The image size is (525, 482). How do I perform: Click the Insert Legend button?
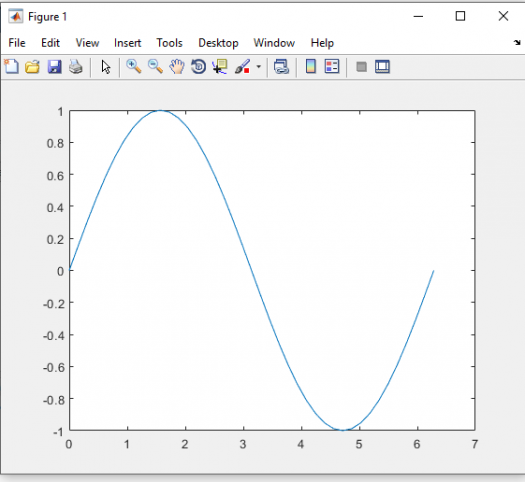tap(332, 66)
